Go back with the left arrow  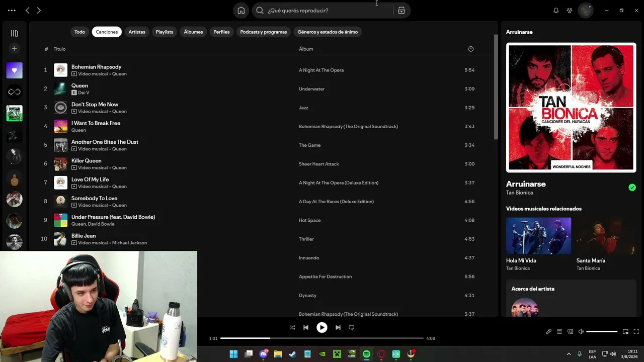pos(28,10)
